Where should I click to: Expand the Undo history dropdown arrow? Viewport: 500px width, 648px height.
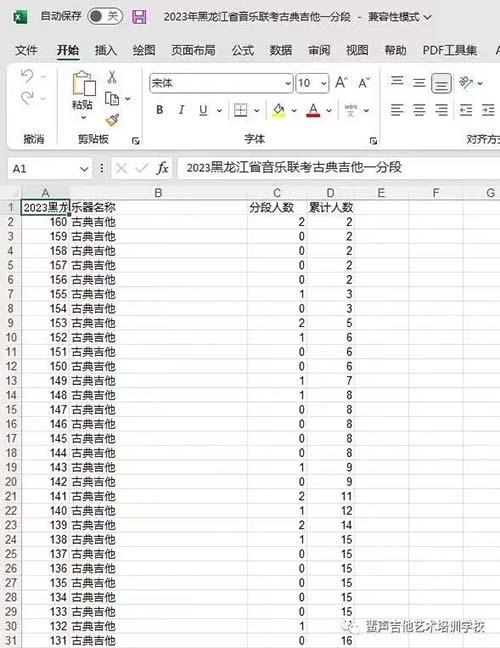pyautogui.click(x=43, y=77)
